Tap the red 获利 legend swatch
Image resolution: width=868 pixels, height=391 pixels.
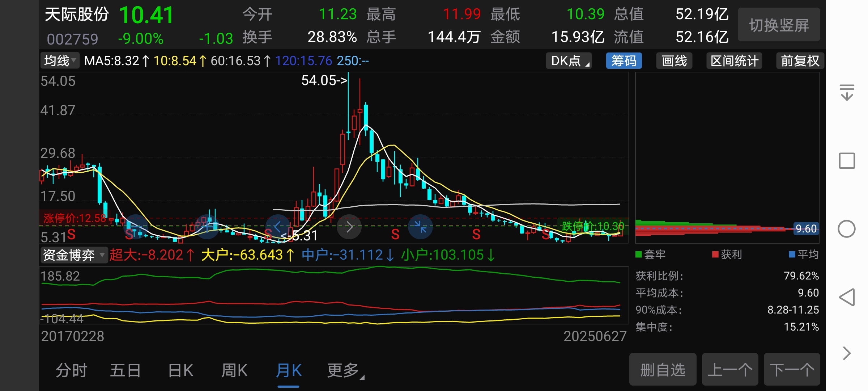pyautogui.click(x=715, y=255)
